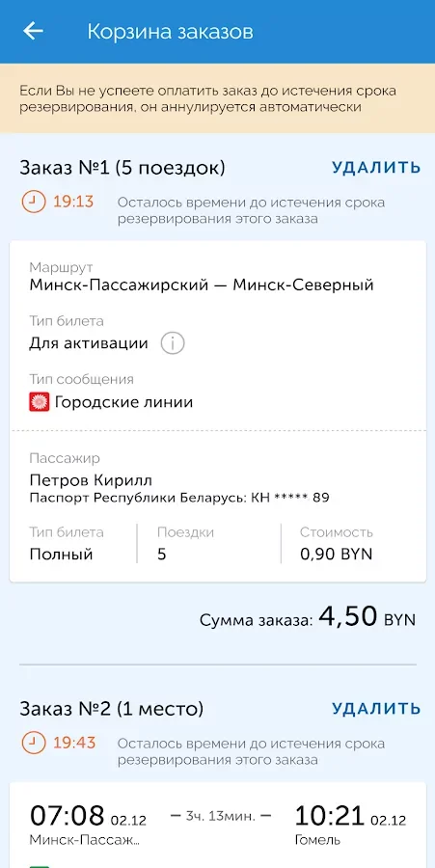
Task: Click the 19:13 remaining time
Action: (x=73, y=203)
